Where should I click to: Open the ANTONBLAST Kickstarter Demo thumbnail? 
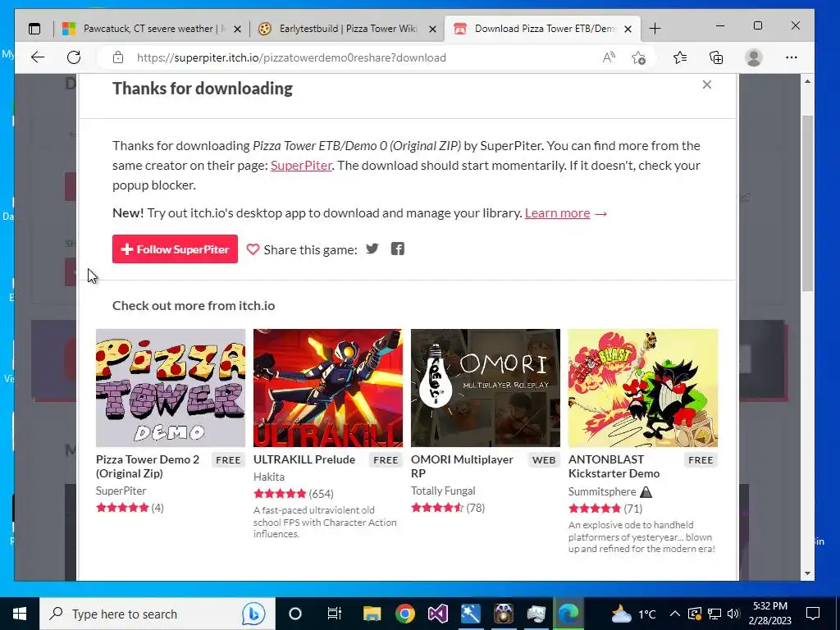[x=643, y=388]
